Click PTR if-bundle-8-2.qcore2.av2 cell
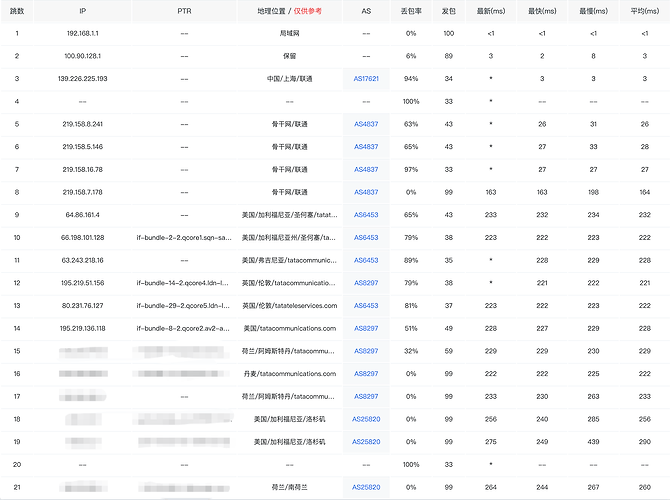The height and width of the screenshot is (500, 670). [x=183, y=328]
